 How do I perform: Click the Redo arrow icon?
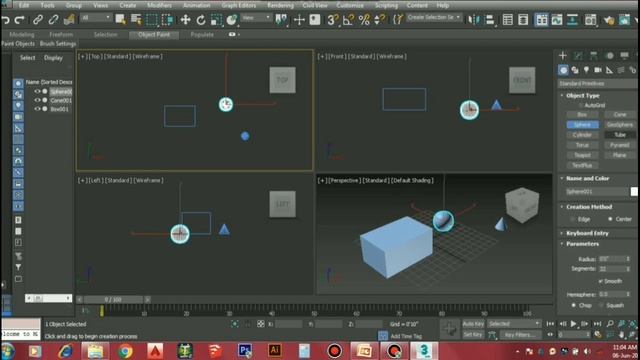point(19,19)
